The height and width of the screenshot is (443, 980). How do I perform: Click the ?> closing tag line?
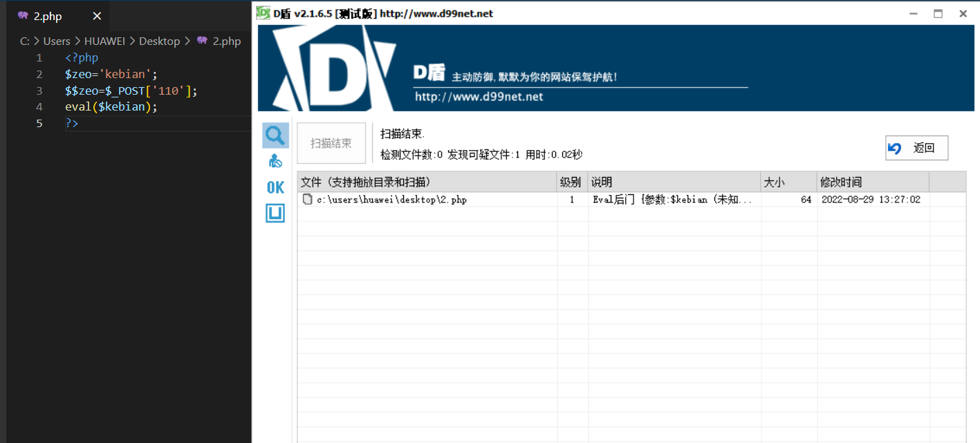click(x=72, y=123)
